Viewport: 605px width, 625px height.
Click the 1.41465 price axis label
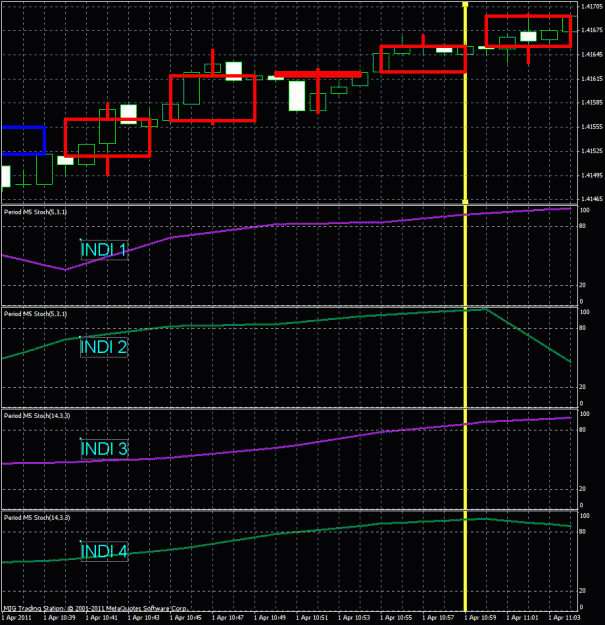[592, 199]
